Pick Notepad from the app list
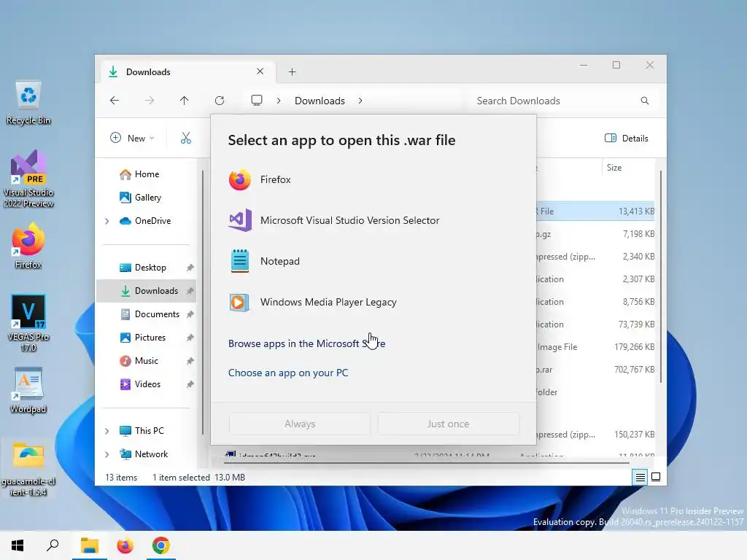Viewport: 747px width, 560px height. pos(373,261)
